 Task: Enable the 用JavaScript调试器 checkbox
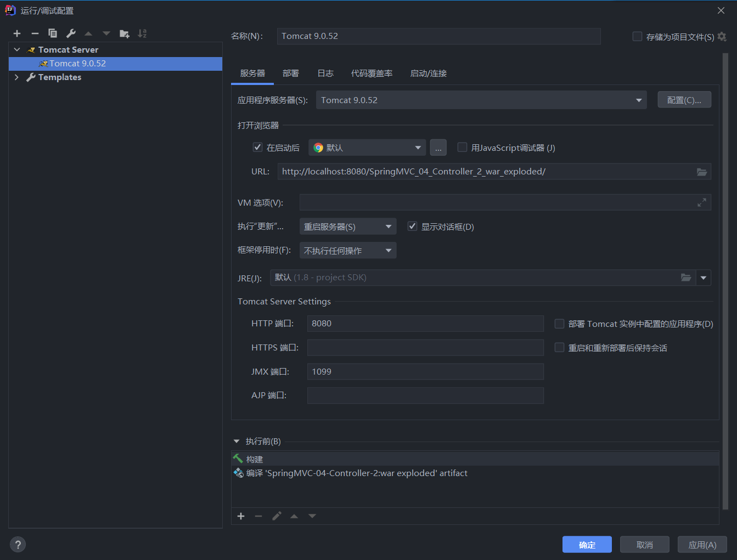point(462,147)
